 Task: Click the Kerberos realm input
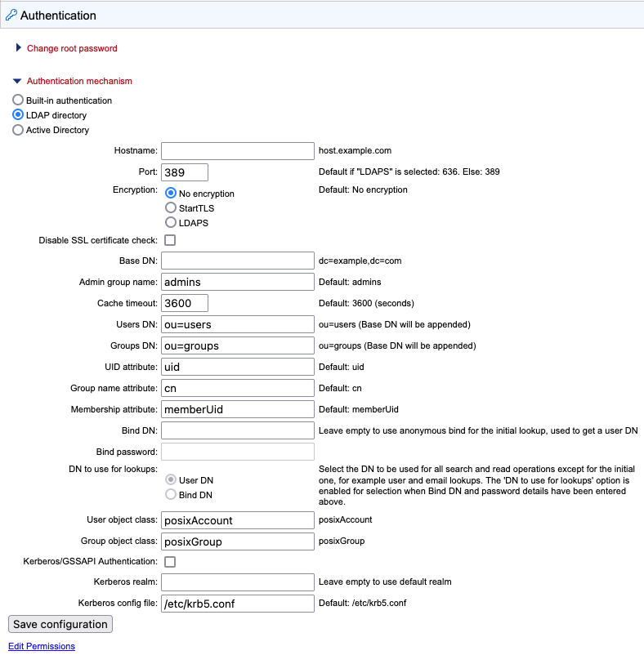(x=237, y=582)
